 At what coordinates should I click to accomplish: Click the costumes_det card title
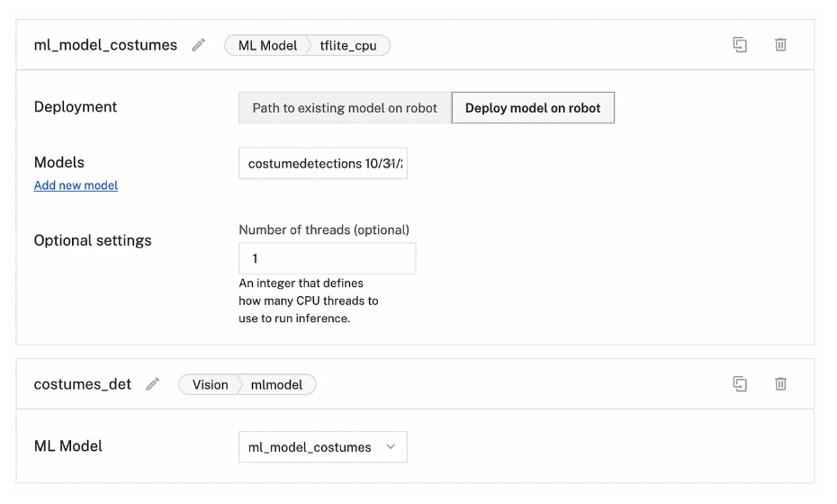[83, 384]
